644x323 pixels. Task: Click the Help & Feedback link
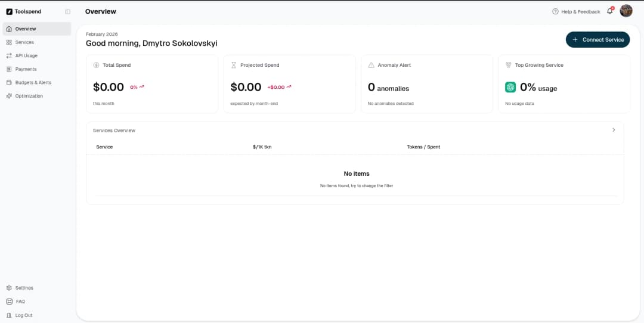point(576,11)
